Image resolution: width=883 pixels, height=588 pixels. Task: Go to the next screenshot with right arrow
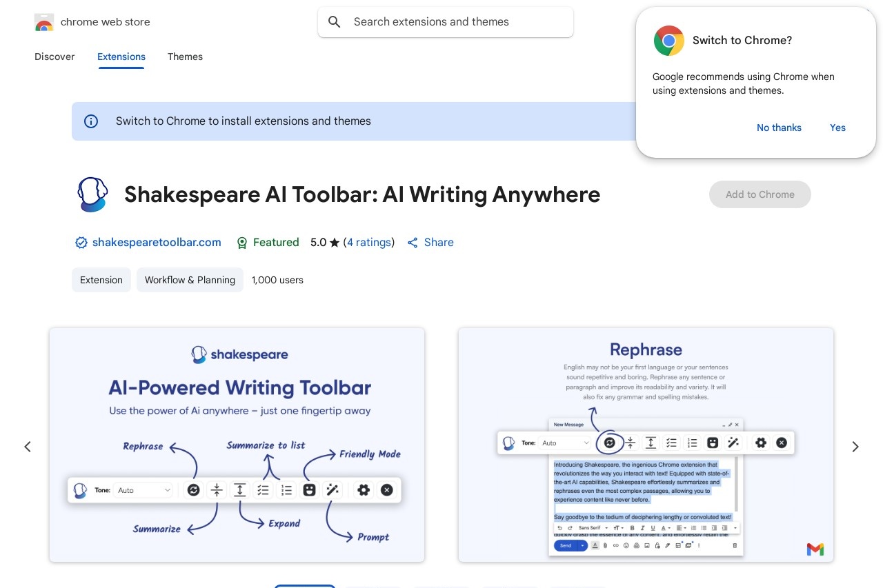(855, 447)
